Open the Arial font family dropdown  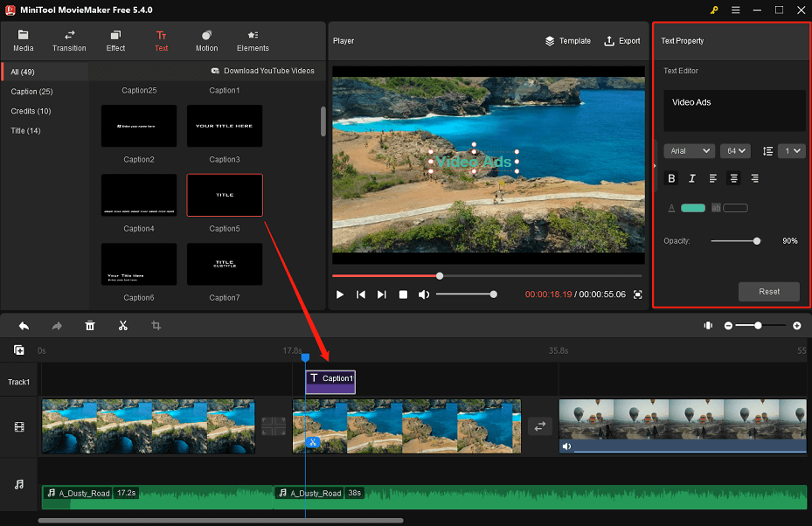tap(689, 150)
